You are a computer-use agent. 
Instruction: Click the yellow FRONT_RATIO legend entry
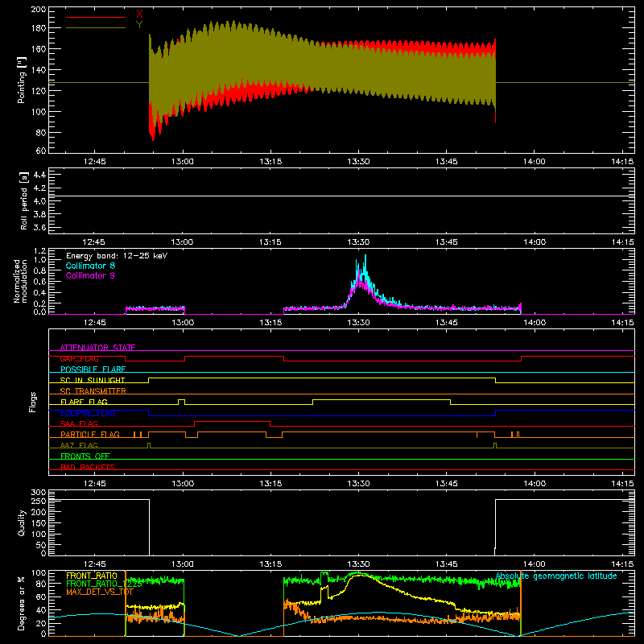(x=92, y=576)
